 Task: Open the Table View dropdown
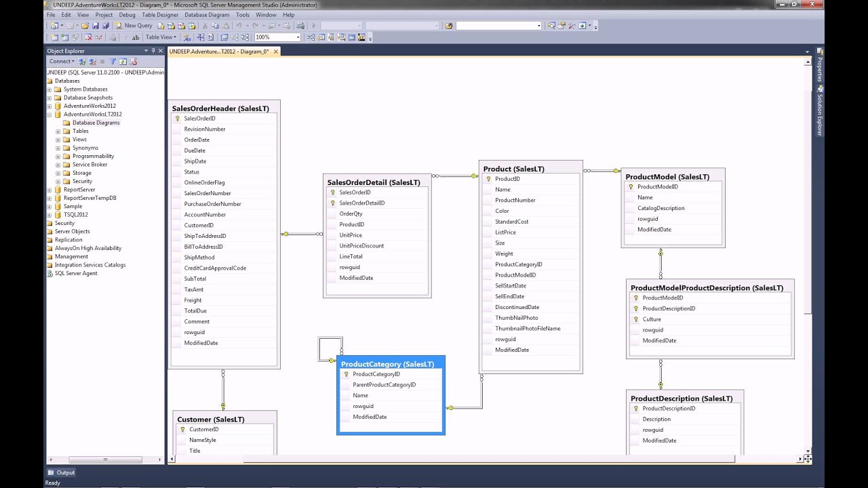[161, 37]
